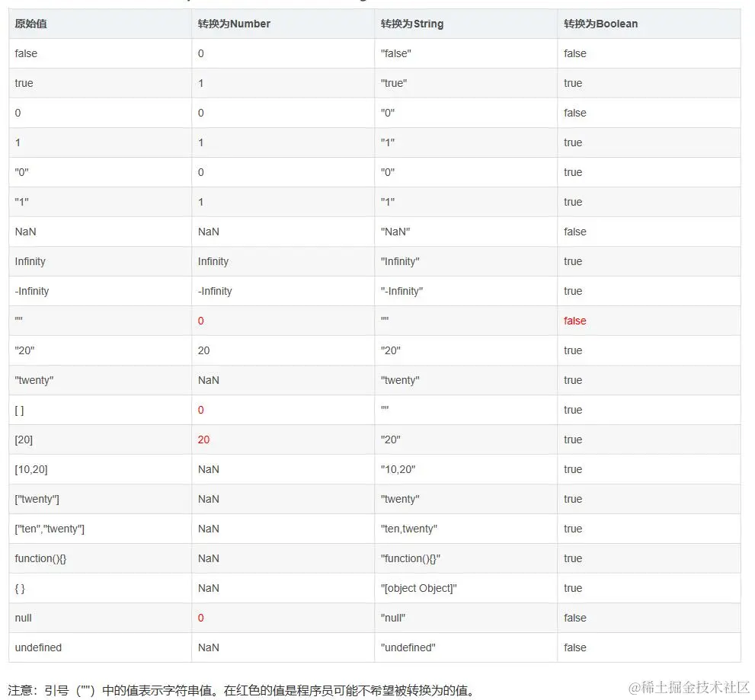The width and height of the screenshot is (755, 700).
Task: Click the function(){} original value cell
Action: (40, 558)
